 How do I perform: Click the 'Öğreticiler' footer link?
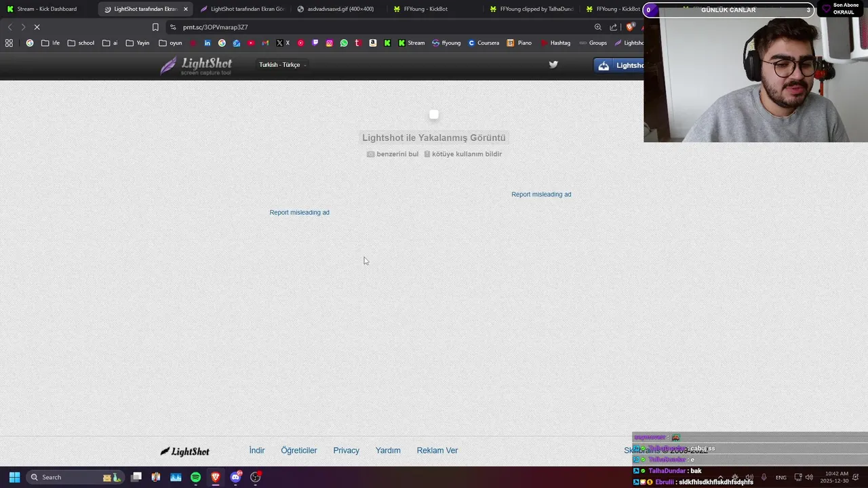click(299, 450)
